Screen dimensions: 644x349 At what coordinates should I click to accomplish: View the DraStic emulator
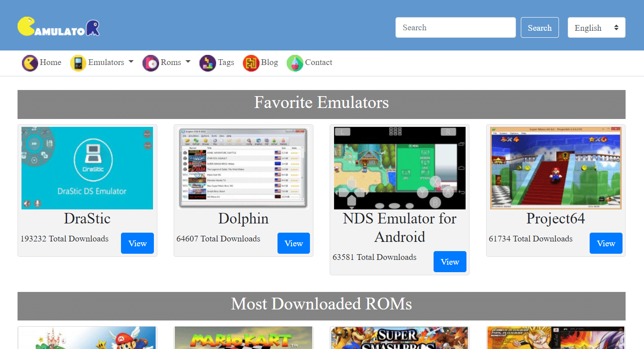click(x=137, y=243)
